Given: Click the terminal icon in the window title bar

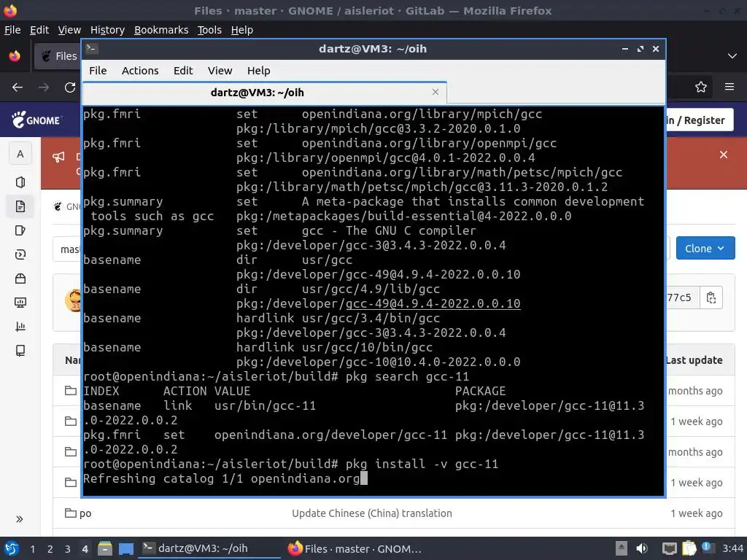Looking at the screenshot, I should click(92, 48).
